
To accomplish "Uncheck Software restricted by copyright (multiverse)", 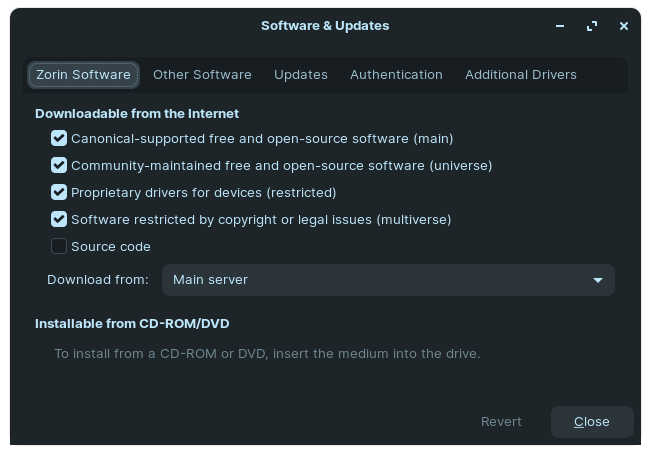I will [59, 220].
